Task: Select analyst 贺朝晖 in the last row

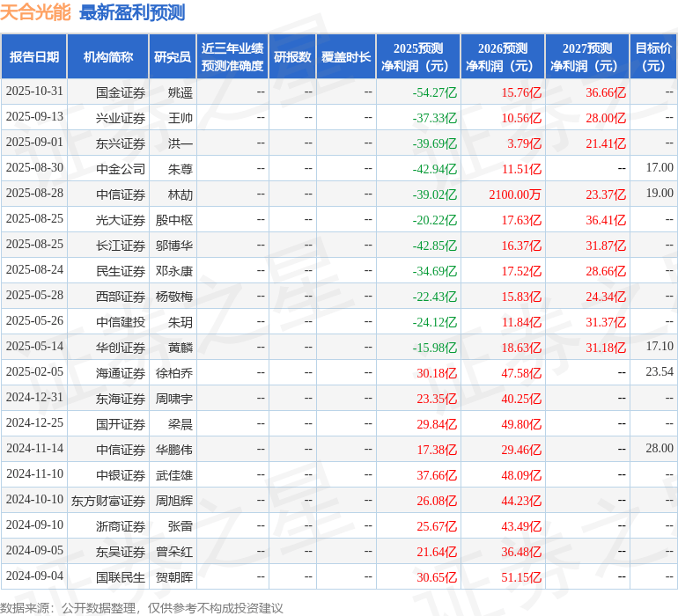Action: [x=174, y=576]
